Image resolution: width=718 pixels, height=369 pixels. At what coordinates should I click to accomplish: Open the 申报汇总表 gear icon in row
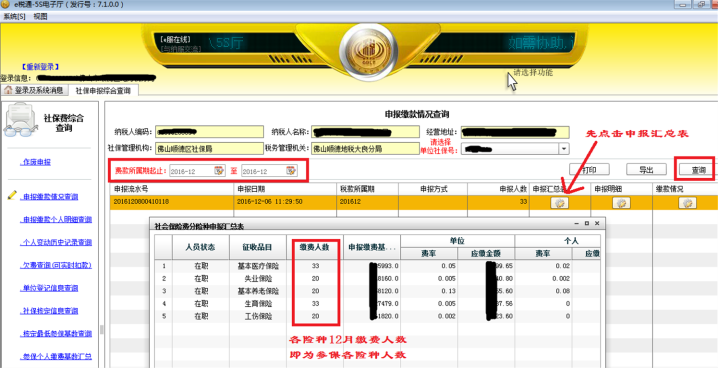coord(559,203)
